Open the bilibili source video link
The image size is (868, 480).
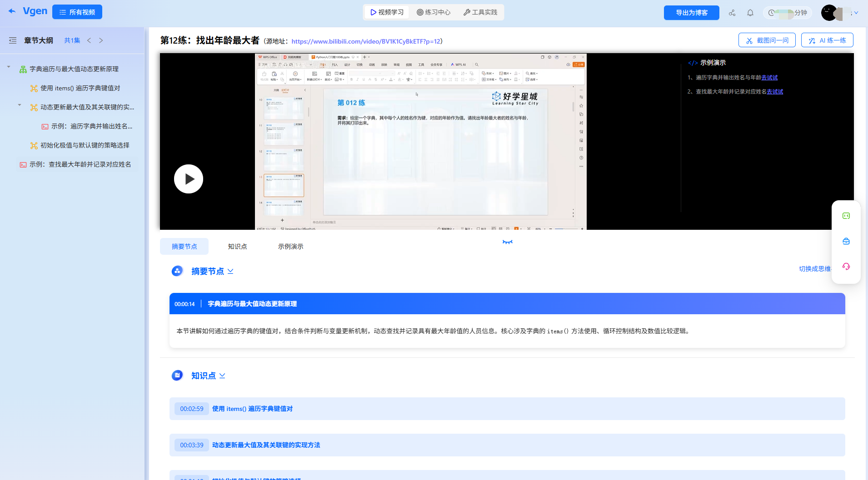pyautogui.click(x=366, y=41)
